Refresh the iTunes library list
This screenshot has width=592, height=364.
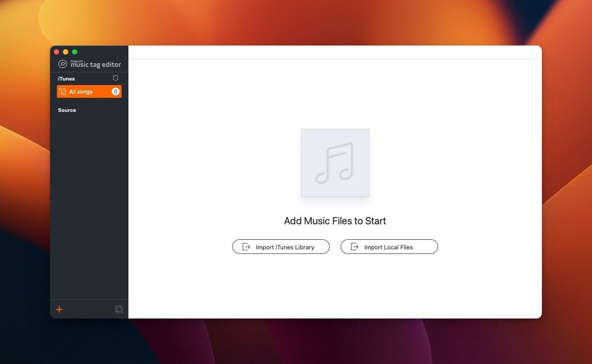(x=115, y=78)
